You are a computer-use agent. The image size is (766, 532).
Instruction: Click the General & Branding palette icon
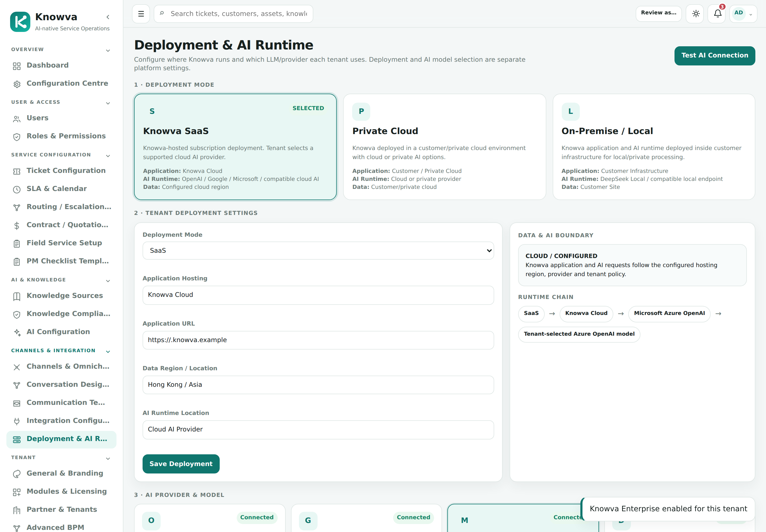point(17,474)
